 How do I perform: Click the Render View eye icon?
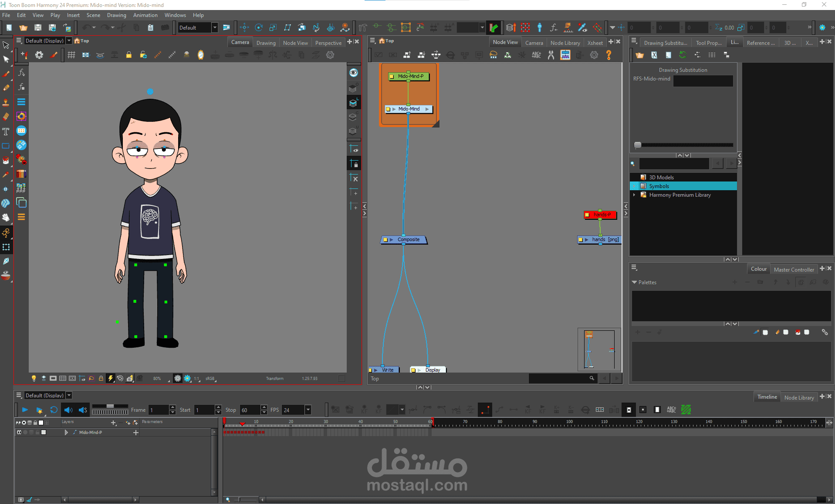354,73
